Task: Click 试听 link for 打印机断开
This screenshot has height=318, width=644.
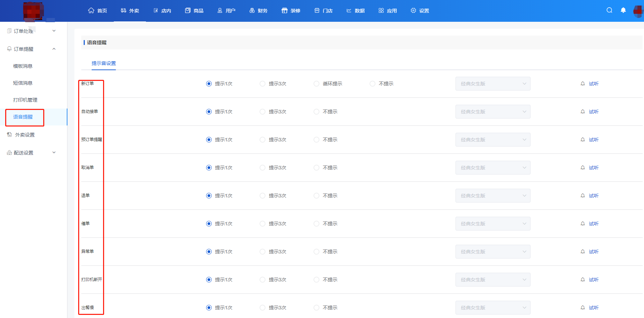Action: 594,280
